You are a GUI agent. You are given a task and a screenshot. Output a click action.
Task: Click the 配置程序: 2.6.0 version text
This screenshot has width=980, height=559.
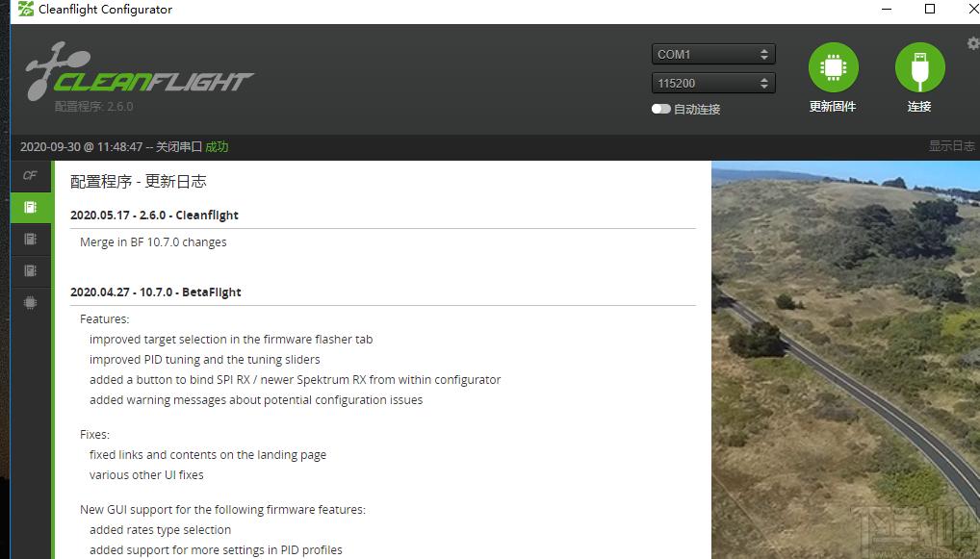(93, 106)
